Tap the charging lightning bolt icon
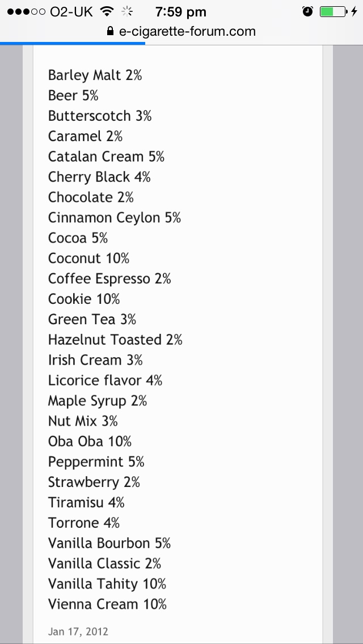Image resolution: width=363 pixels, height=644 pixels. 354,11
